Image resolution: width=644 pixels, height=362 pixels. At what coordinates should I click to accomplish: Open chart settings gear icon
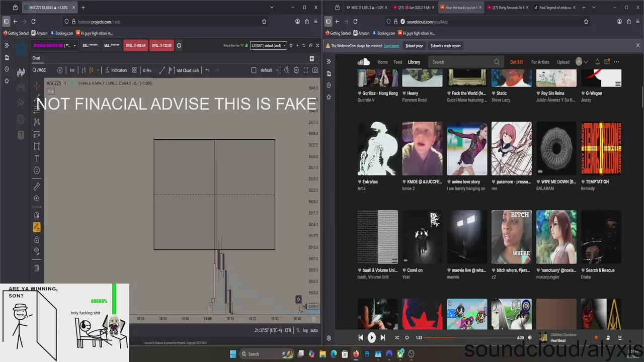(x=296, y=70)
